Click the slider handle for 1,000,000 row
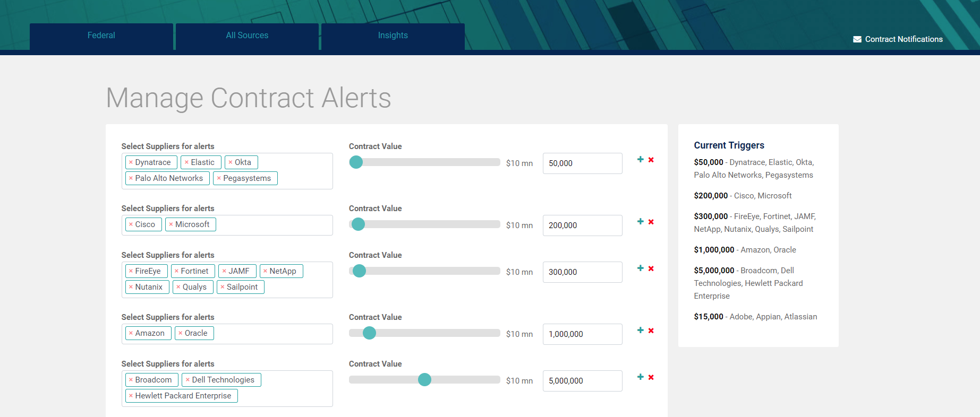The width and height of the screenshot is (980, 417). 369,333
